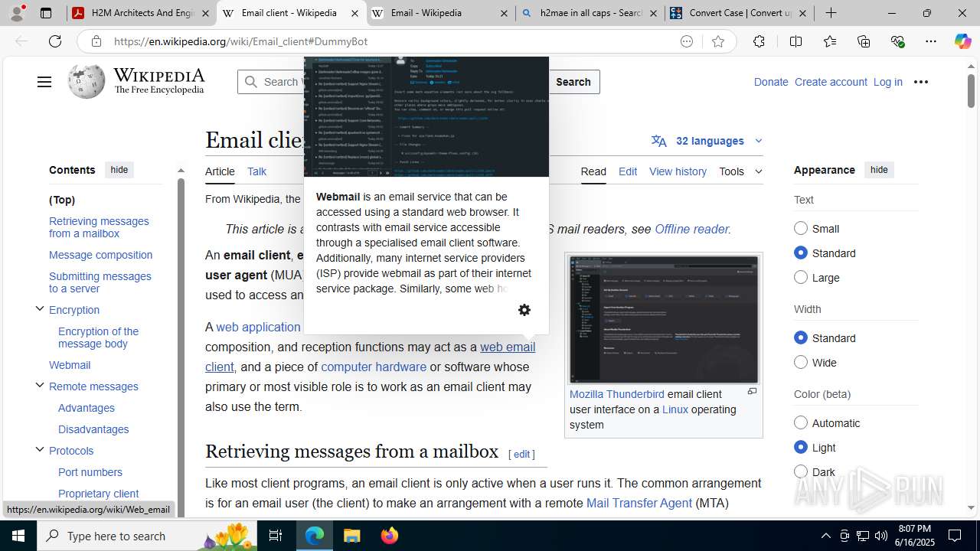Open the Windows Start menu
Viewport: 980px width, 551px height.
18,536
